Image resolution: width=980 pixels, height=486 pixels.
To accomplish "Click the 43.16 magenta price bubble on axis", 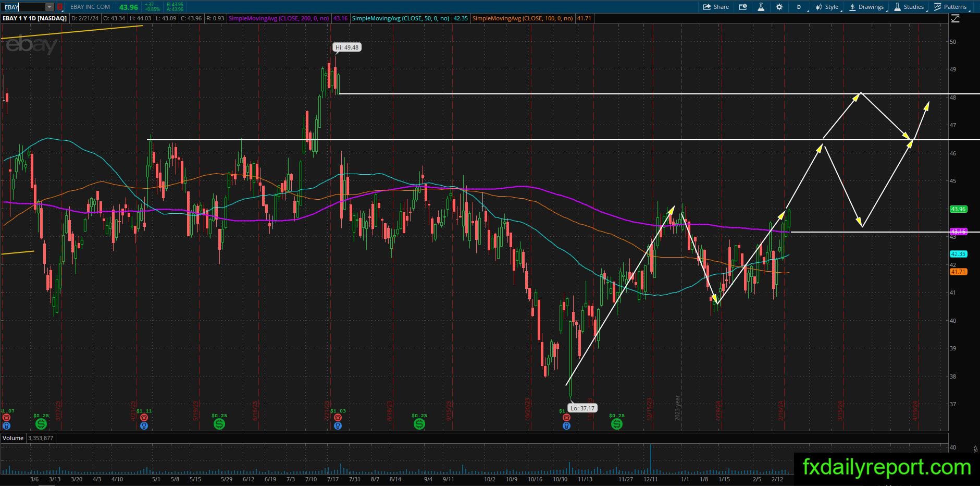I will 959,232.
